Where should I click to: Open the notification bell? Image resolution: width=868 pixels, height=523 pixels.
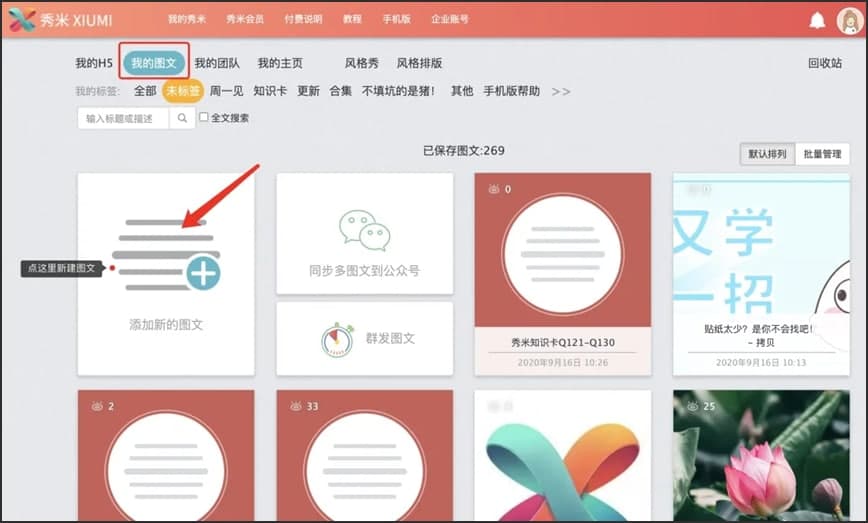tap(817, 20)
